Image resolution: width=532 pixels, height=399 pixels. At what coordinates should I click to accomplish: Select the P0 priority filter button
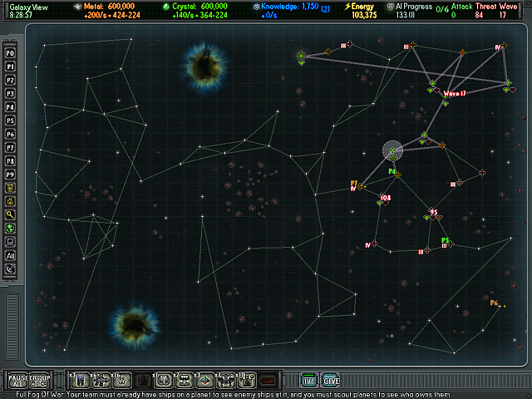click(12, 52)
